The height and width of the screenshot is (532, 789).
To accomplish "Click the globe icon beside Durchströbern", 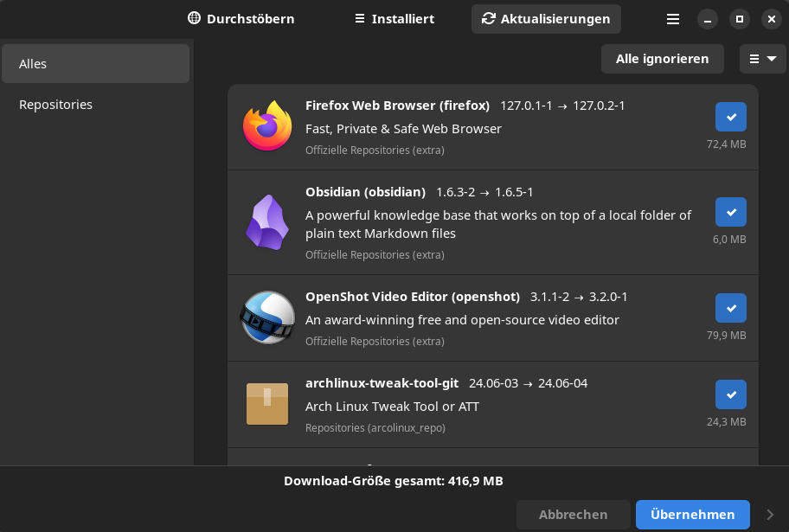I will point(192,17).
